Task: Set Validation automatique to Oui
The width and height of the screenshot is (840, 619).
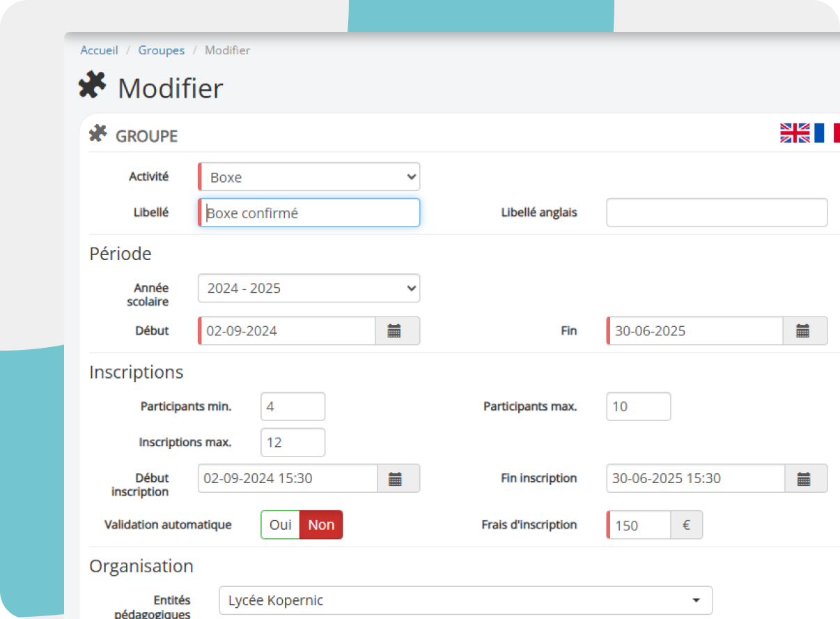Action: pyautogui.click(x=280, y=525)
